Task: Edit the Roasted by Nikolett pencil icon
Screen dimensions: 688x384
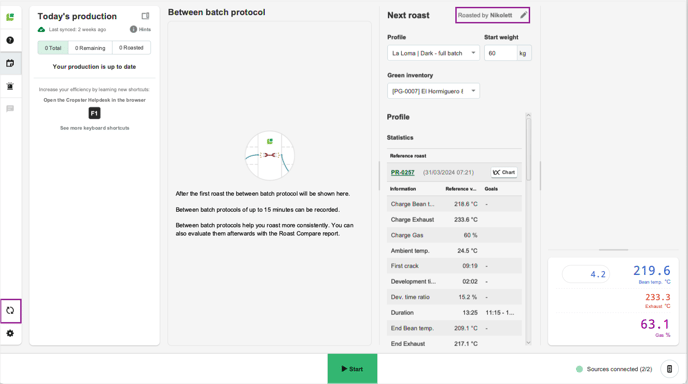Action: pos(523,15)
